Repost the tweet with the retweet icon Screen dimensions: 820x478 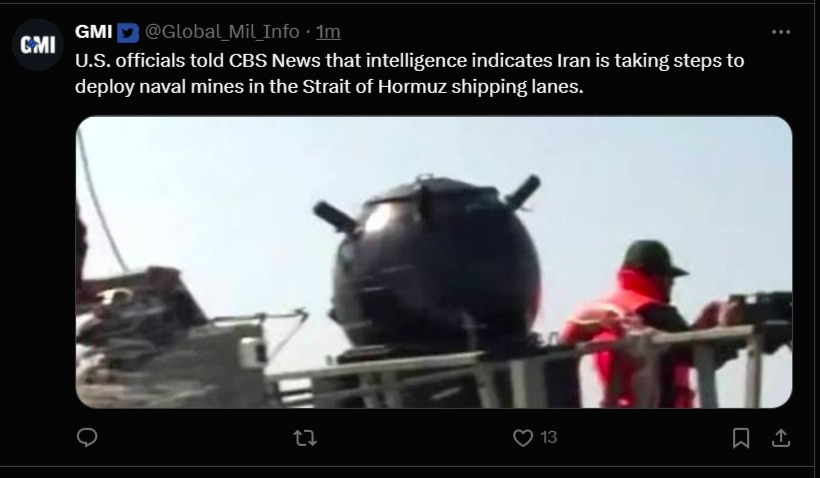click(x=305, y=438)
